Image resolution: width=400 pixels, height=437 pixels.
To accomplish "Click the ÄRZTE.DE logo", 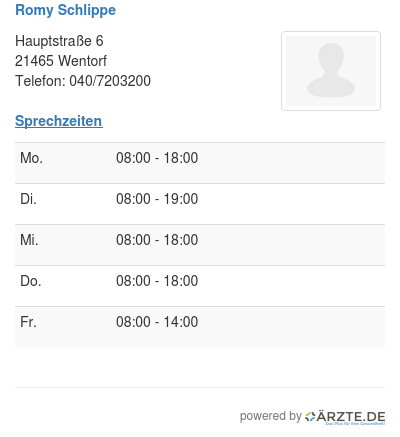I will pos(345,417).
